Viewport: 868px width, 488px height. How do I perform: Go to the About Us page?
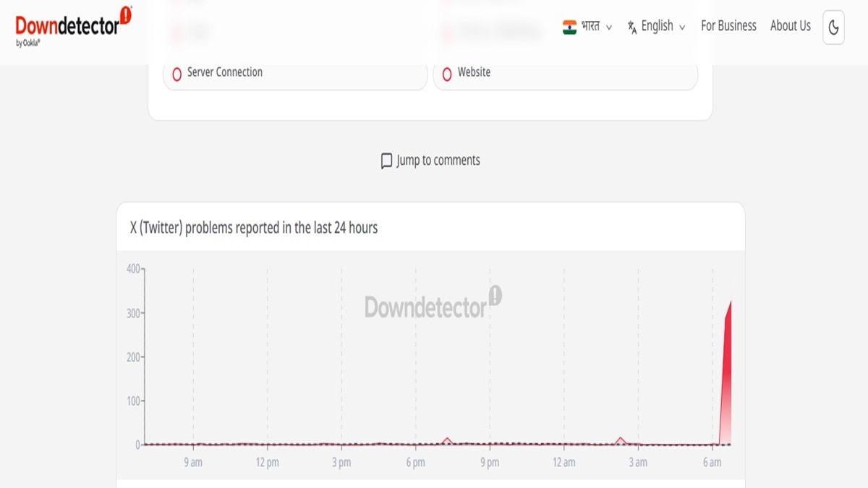click(x=790, y=26)
